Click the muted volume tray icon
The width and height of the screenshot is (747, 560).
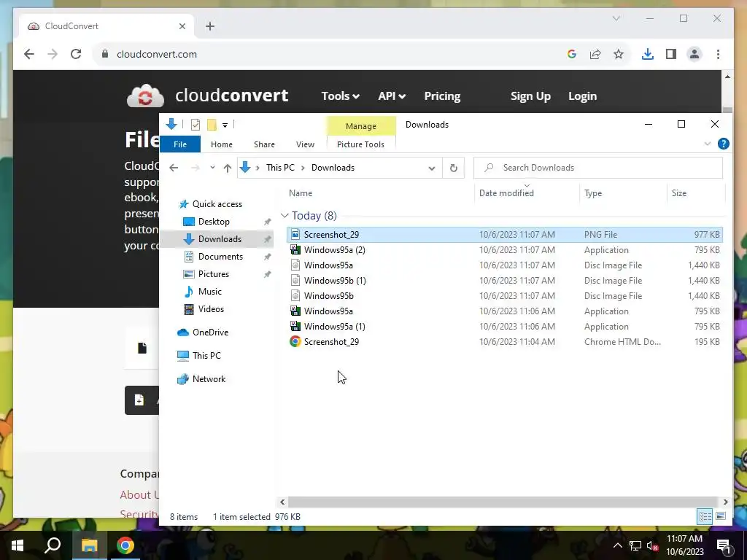tap(652, 545)
